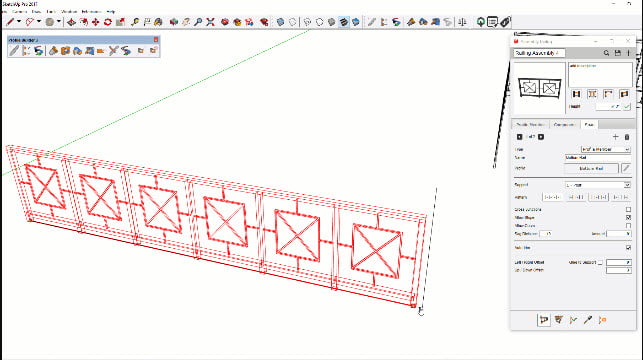
Task: Go to next span with right arrow
Action: (x=541, y=137)
